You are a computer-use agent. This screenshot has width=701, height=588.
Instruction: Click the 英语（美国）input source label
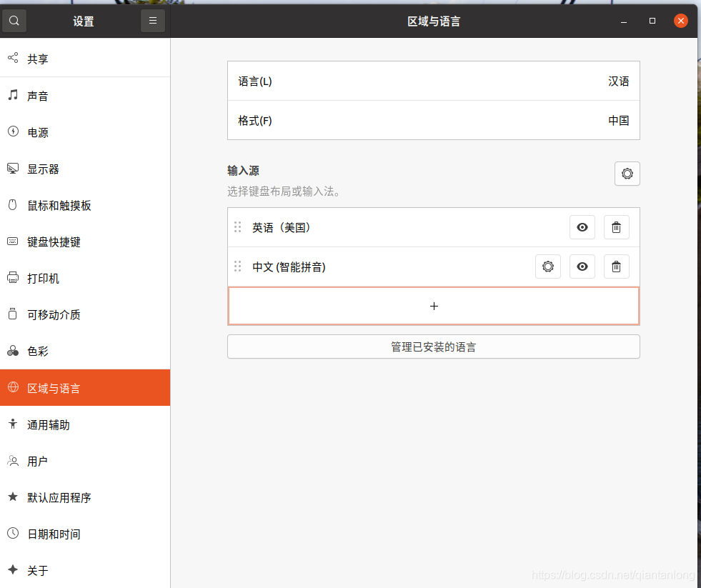(281, 228)
